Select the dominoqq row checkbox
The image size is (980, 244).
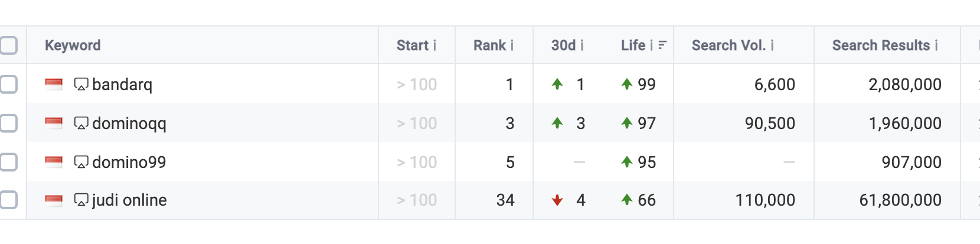[x=8, y=123]
